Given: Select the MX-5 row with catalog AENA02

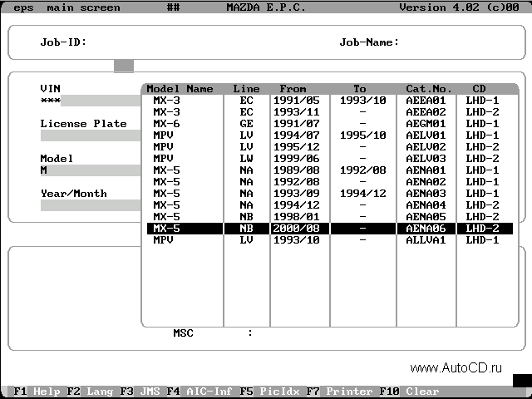Looking at the screenshot, I should [330, 182].
